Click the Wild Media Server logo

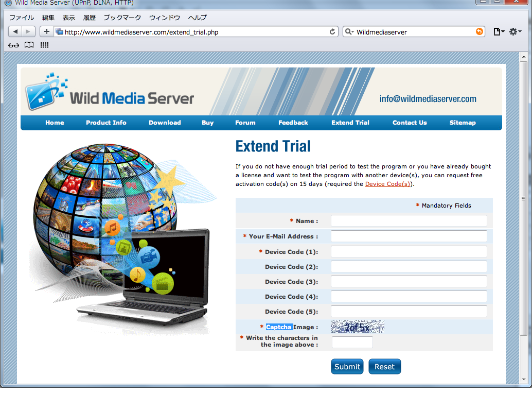tap(110, 92)
